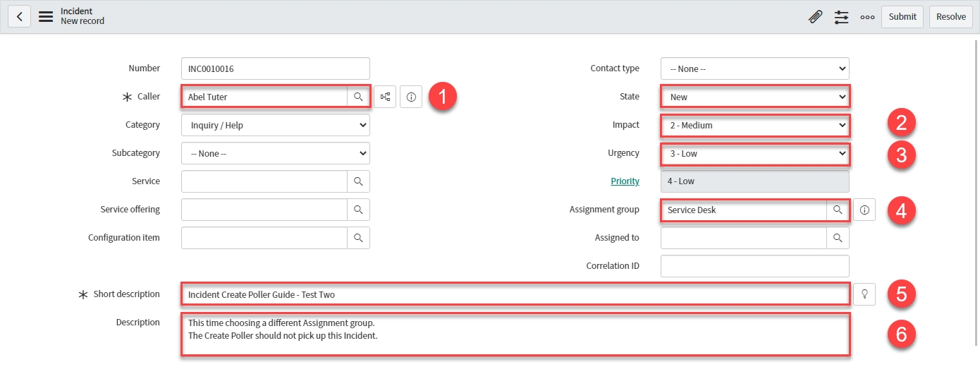This screenshot has height=367, width=980.
Task: Open the hamburger form context menu
Action: tap(46, 16)
